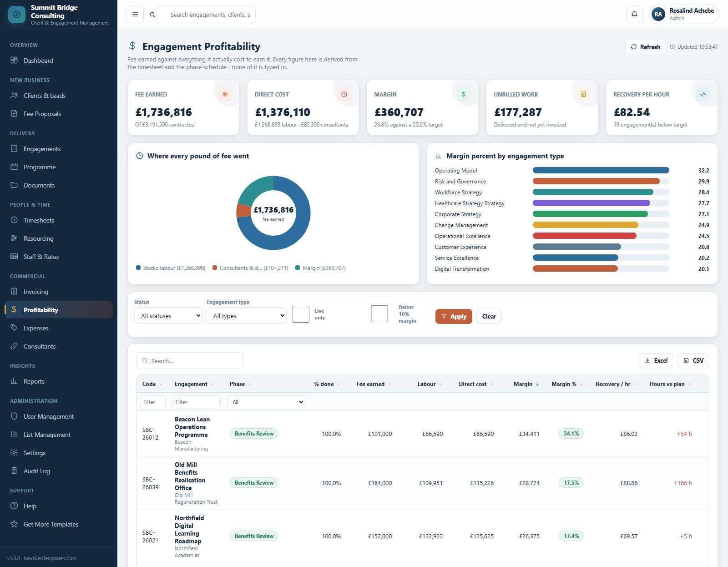Click the Documents folder icon
728x567 pixels.
[x=14, y=185]
